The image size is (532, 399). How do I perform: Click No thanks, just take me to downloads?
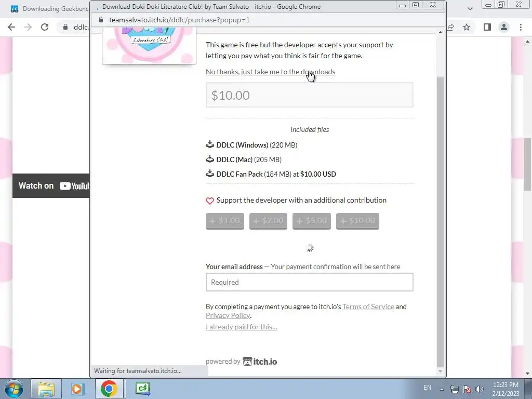click(270, 72)
